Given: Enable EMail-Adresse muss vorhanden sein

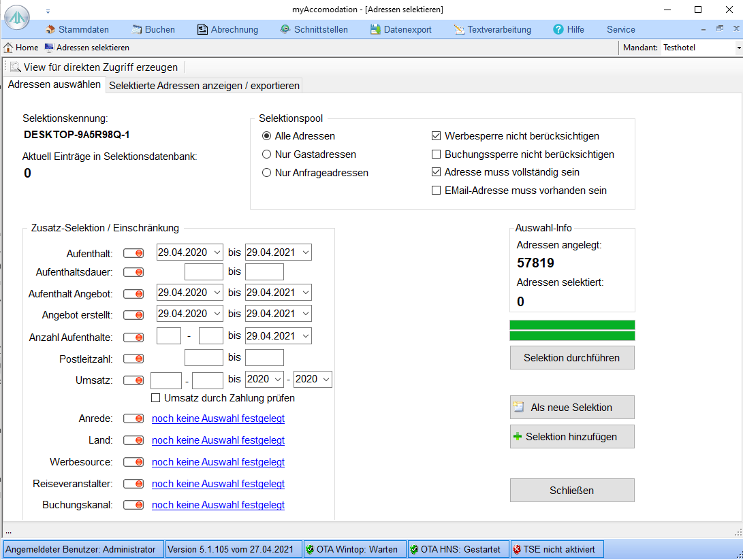Looking at the screenshot, I should pos(437,191).
